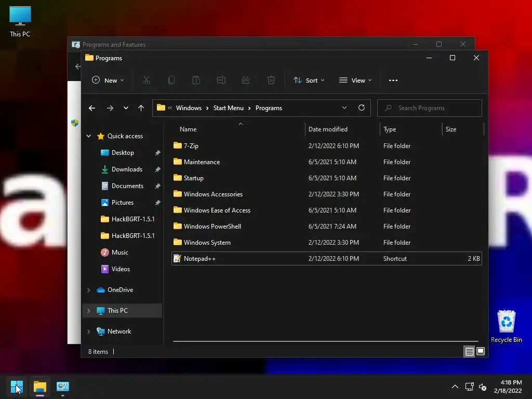
Task: Sort by Type column header
Action: [x=411, y=129]
